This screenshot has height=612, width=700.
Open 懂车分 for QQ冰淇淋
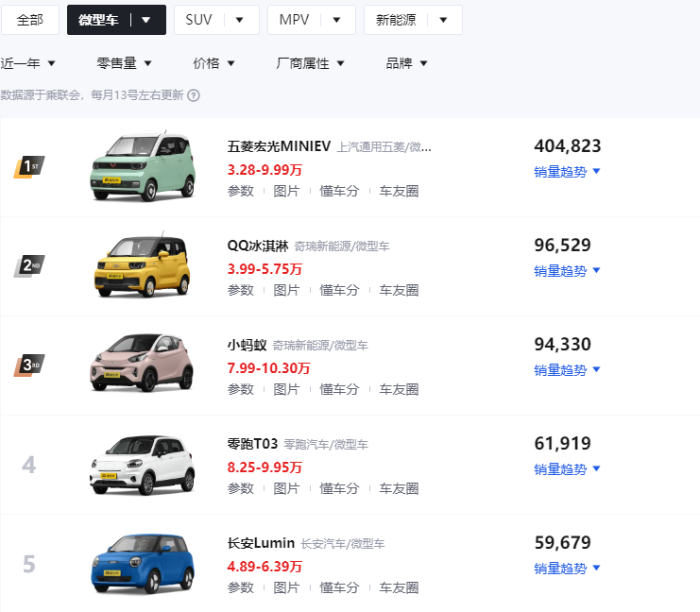click(339, 290)
